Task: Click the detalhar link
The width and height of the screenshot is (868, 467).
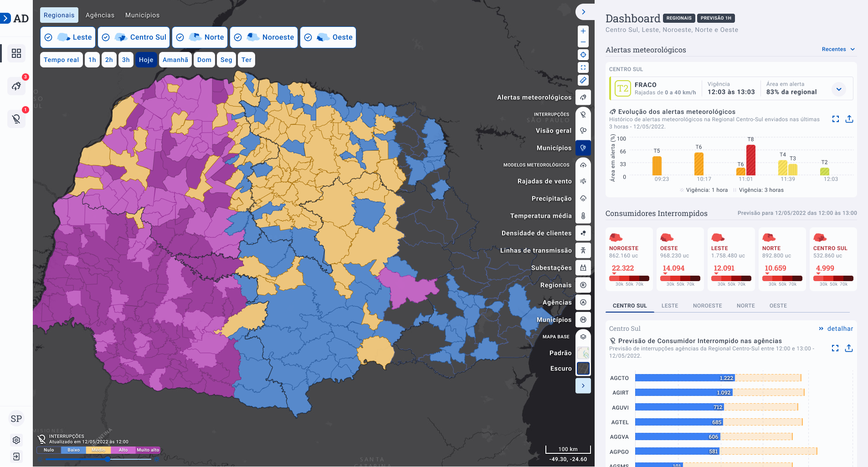Action: click(x=836, y=328)
